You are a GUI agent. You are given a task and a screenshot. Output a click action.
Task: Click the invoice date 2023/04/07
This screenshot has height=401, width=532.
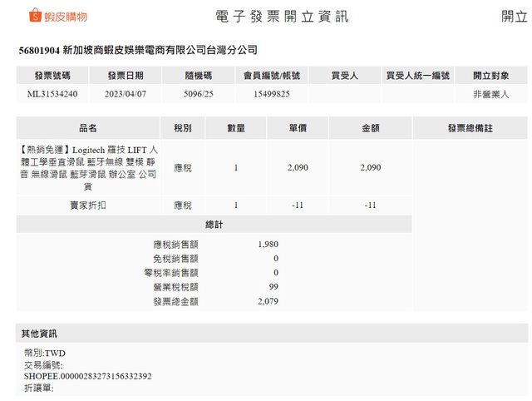click(126, 94)
